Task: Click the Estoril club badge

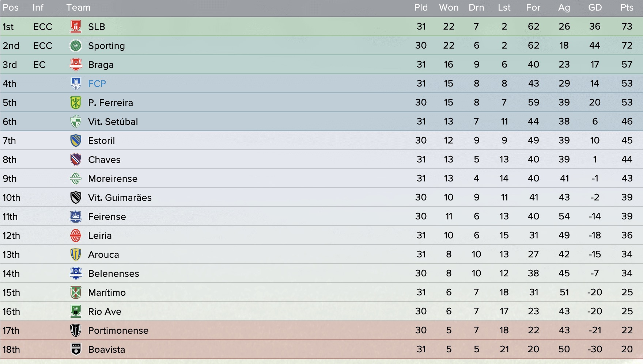Action: point(76,141)
